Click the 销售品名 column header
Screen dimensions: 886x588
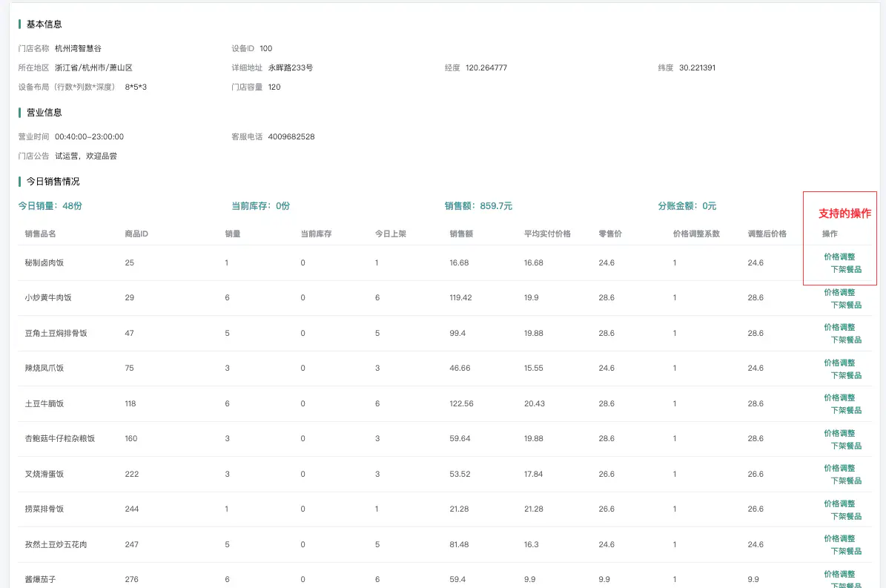click(40, 234)
